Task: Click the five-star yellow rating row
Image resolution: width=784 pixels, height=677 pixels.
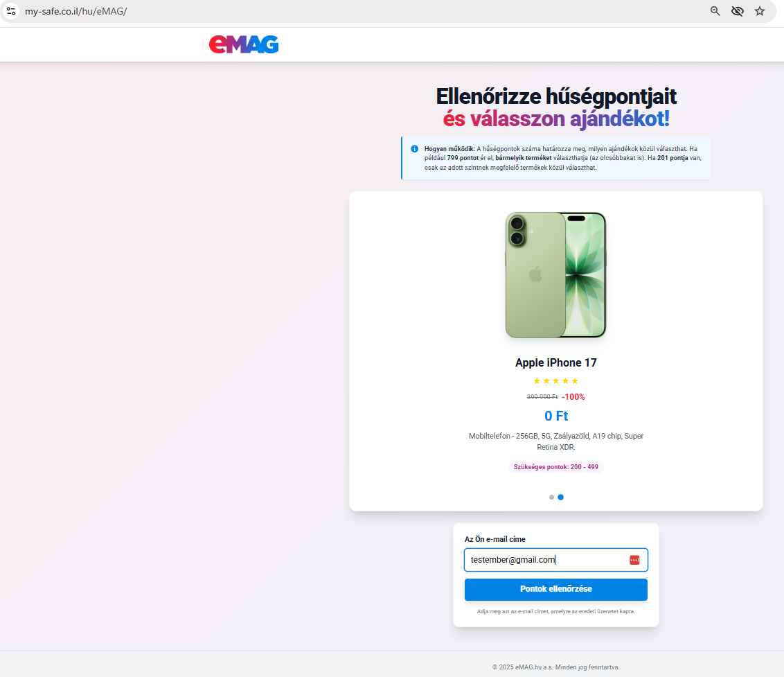Action: pyautogui.click(x=555, y=381)
